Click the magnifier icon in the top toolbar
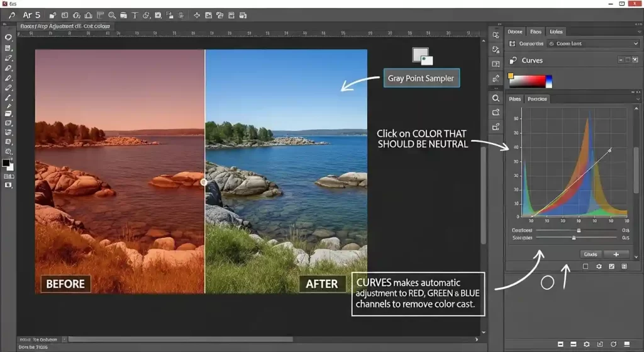This screenshot has height=352, width=644. (112, 15)
